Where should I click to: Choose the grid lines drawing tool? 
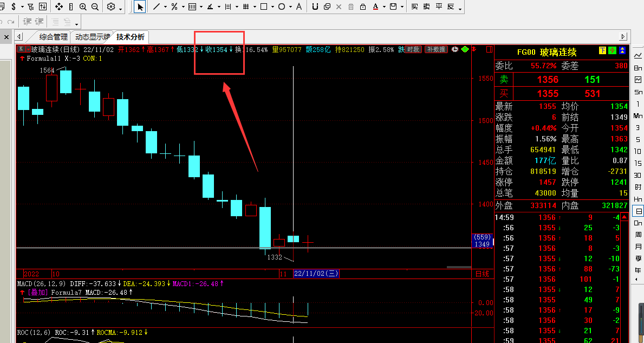pos(246,7)
